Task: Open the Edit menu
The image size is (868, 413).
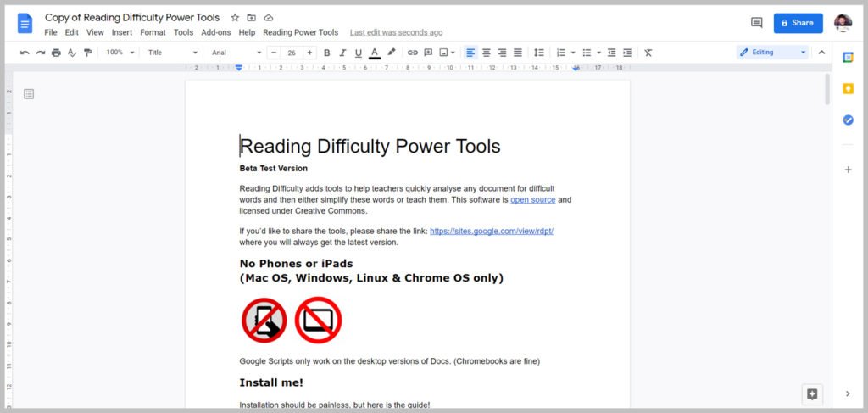Action: (x=71, y=33)
